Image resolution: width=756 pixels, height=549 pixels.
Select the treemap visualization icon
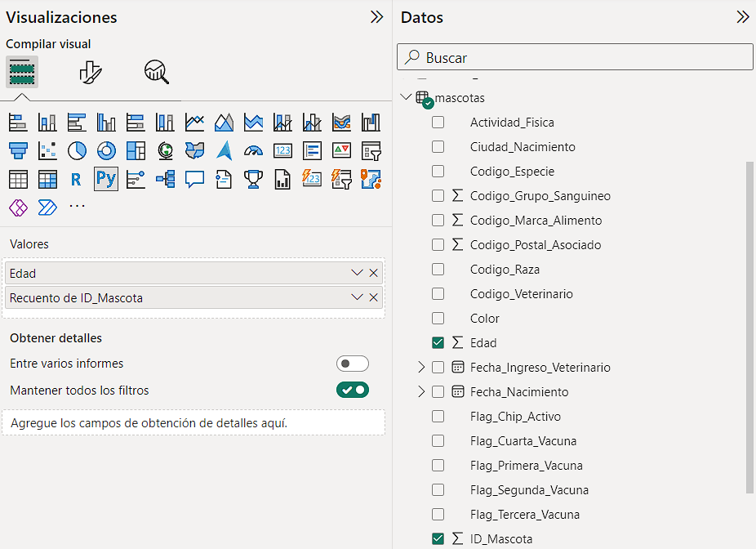click(136, 151)
